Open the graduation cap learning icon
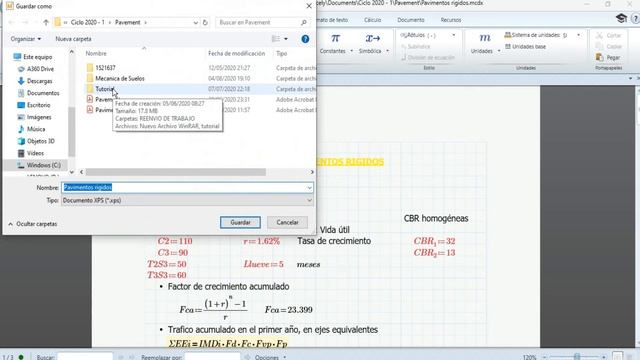 [621, 18]
